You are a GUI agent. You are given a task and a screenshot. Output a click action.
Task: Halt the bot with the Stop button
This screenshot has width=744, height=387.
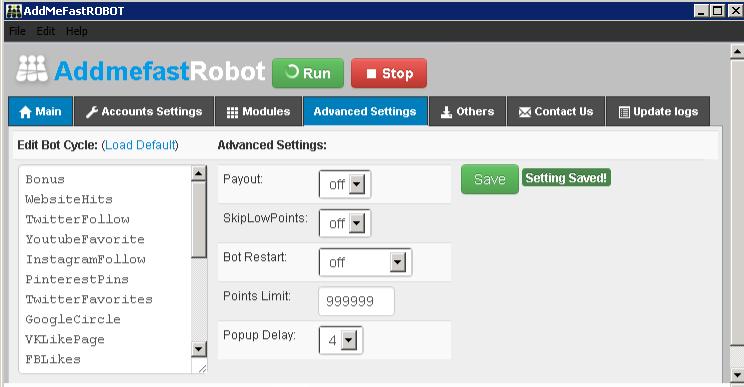[389, 73]
